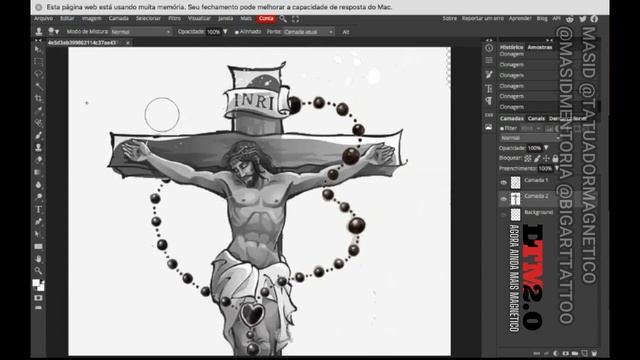Select the Zoom tool in the toolbar

(38, 270)
